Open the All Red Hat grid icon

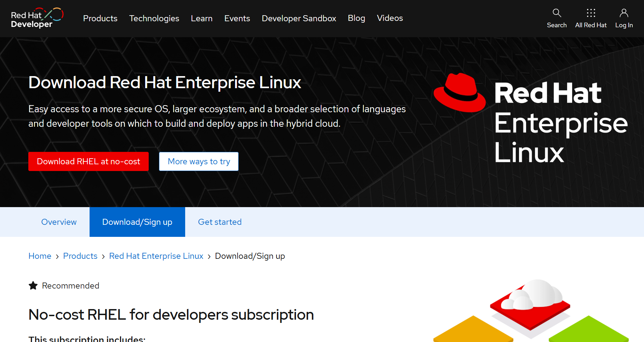pyautogui.click(x=591, y=13)
